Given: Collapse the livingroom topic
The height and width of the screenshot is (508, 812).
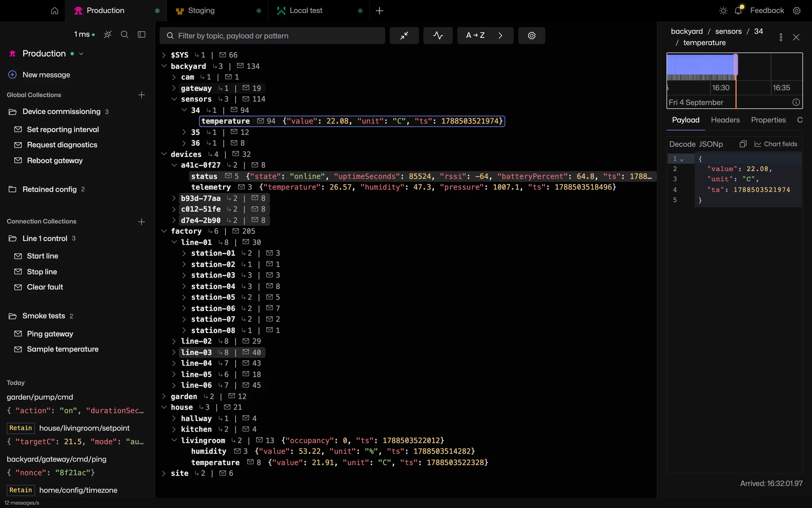Looking at the screenshot, I should 174,441.
